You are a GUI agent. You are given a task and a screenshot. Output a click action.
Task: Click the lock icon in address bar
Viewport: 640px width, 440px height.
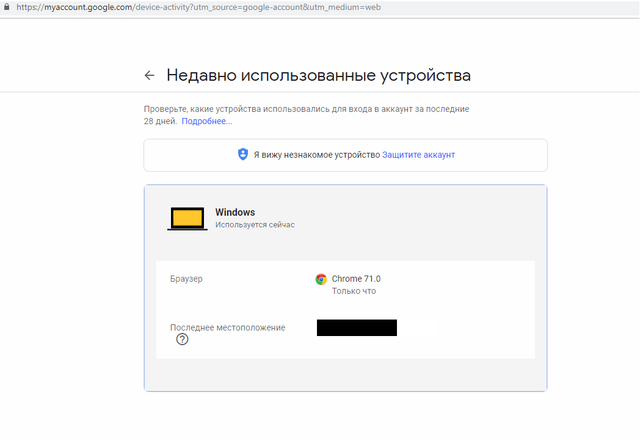(6, 7)
